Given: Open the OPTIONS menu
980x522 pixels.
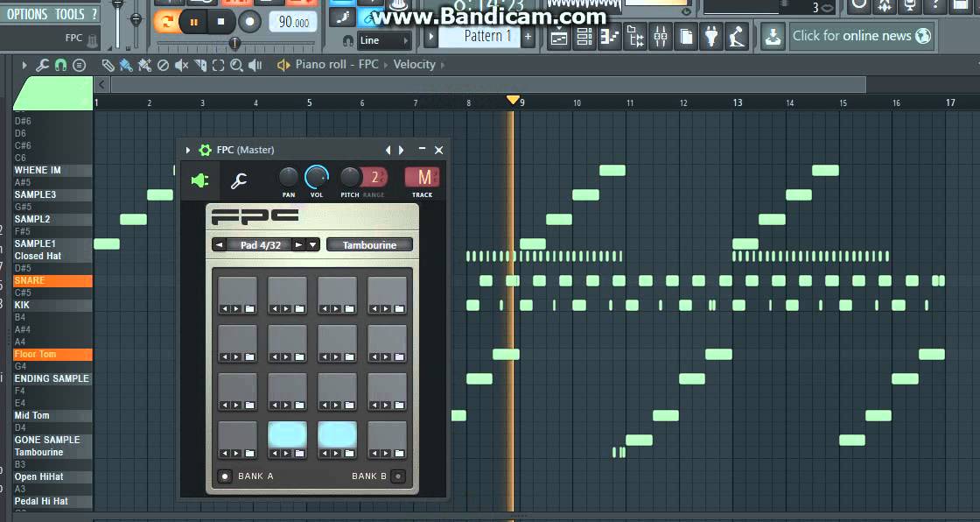Looking at the screenshot, I should [x=27, y=14].
